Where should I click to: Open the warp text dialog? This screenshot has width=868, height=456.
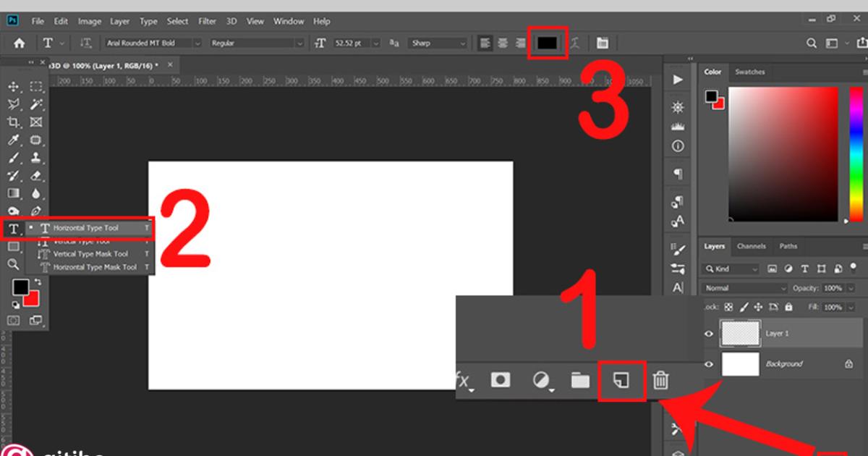click(575, 43)
